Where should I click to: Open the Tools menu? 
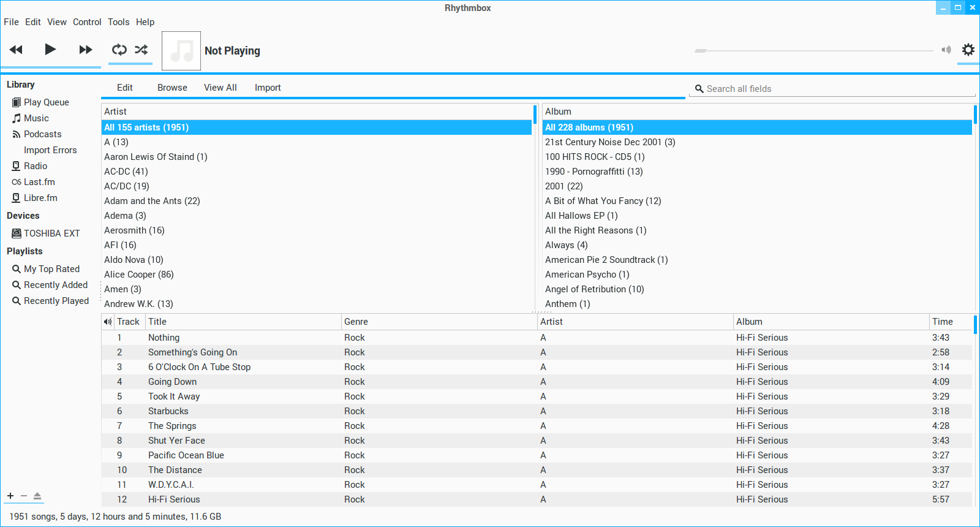pos(119,22)
